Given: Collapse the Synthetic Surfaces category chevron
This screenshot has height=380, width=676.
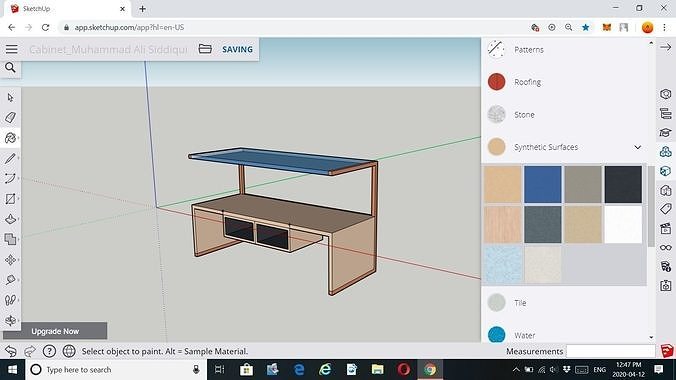Looking at the screenshot, I should (x=638, y=147).
